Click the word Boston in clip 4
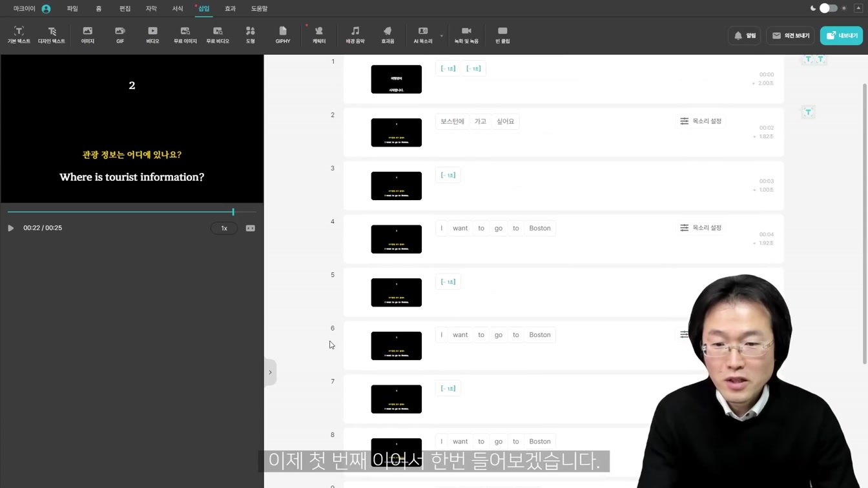 (540, 228)
